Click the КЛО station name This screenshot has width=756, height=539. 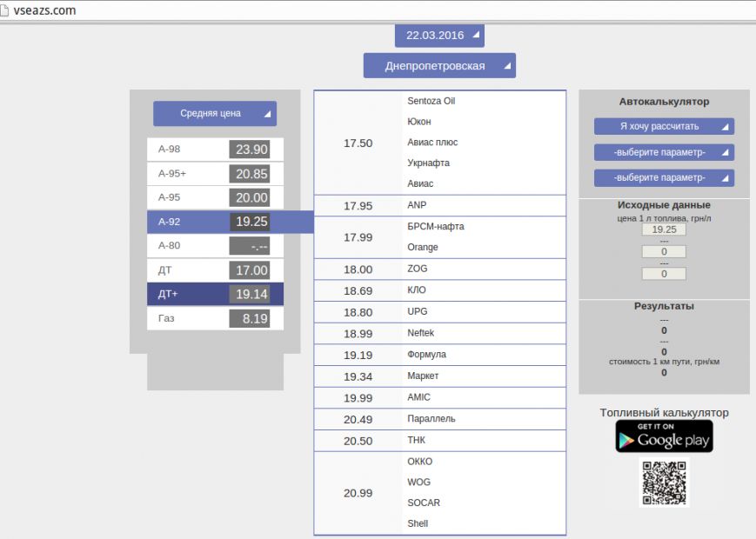coord(416,290)
